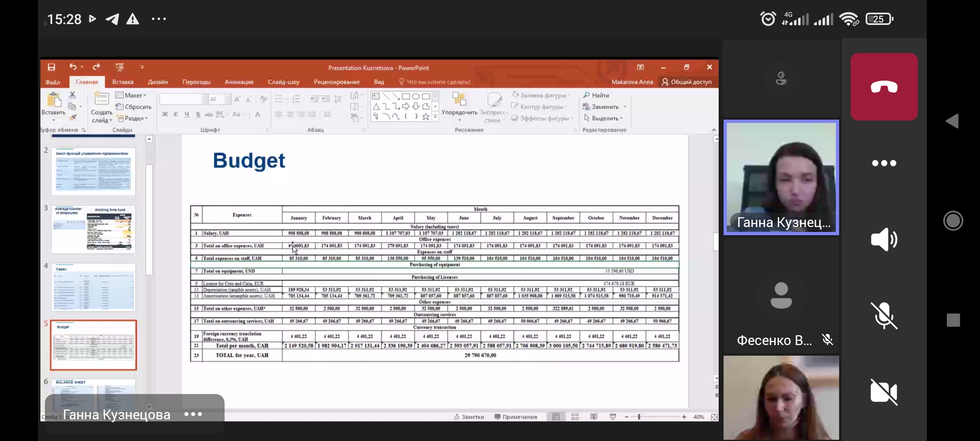Open the Выделить selection dropdown

(x=604, y=118)
